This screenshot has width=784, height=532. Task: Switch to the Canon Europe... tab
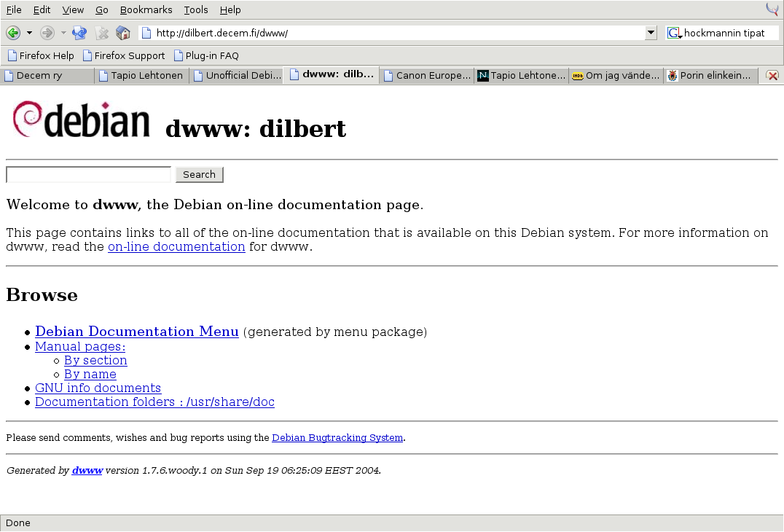[x=426, y=76]
